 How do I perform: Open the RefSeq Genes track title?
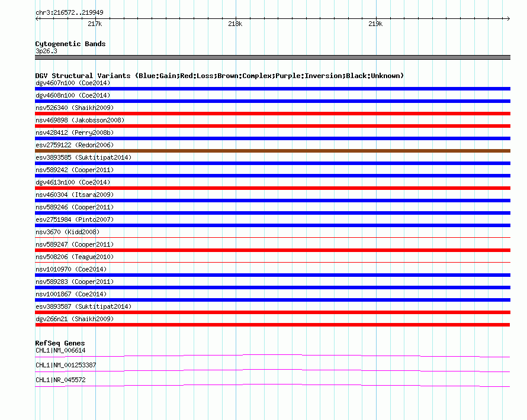60,343
